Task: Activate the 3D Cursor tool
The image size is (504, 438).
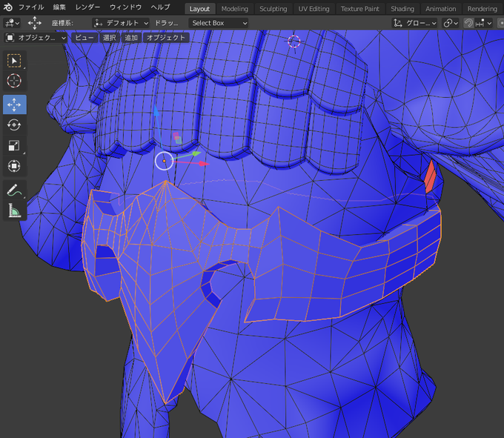Action: click(15, 81)
